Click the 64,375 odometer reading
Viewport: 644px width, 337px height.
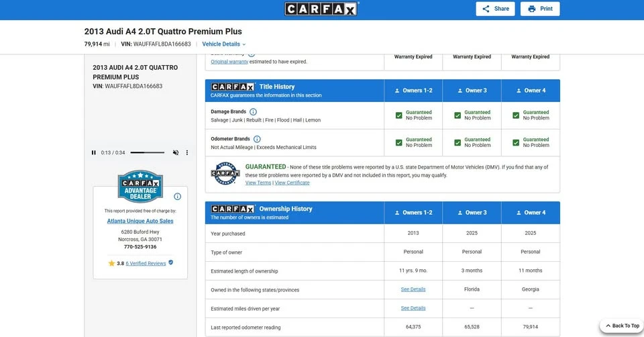point(413,327)
